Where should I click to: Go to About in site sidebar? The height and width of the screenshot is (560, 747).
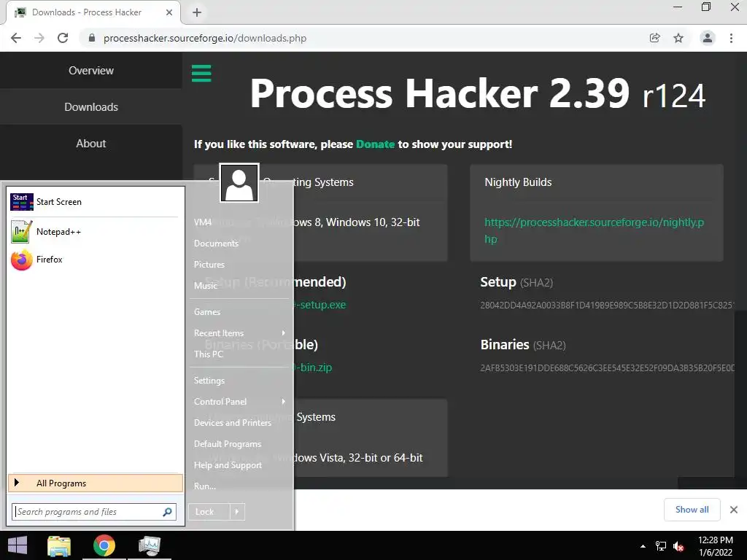click(91, 144)
